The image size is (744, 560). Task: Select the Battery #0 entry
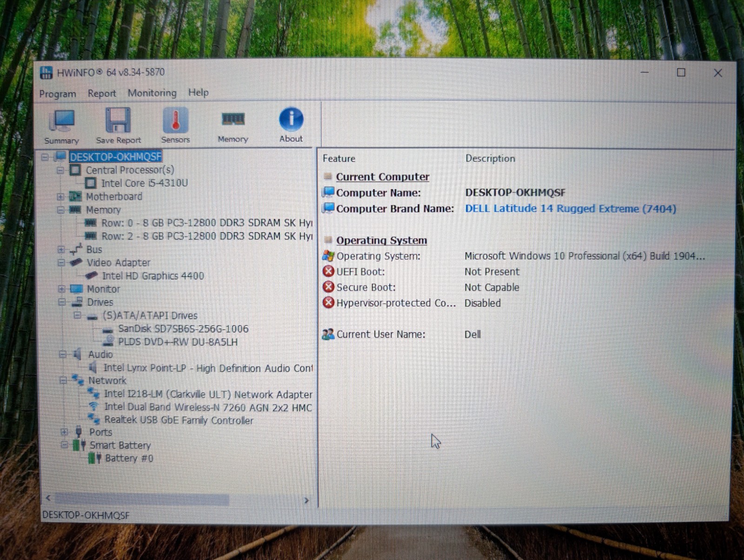coord(129,458)
